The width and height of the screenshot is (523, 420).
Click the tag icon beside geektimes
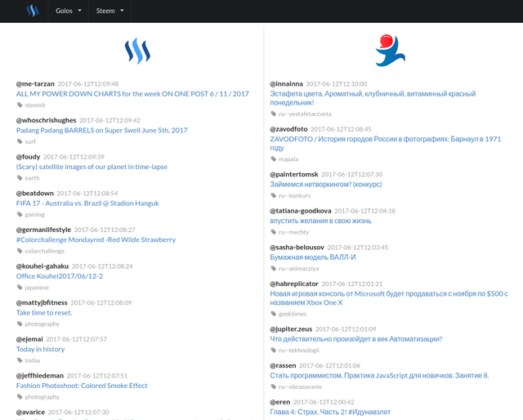pyautogui.click(x=274, y=314)
